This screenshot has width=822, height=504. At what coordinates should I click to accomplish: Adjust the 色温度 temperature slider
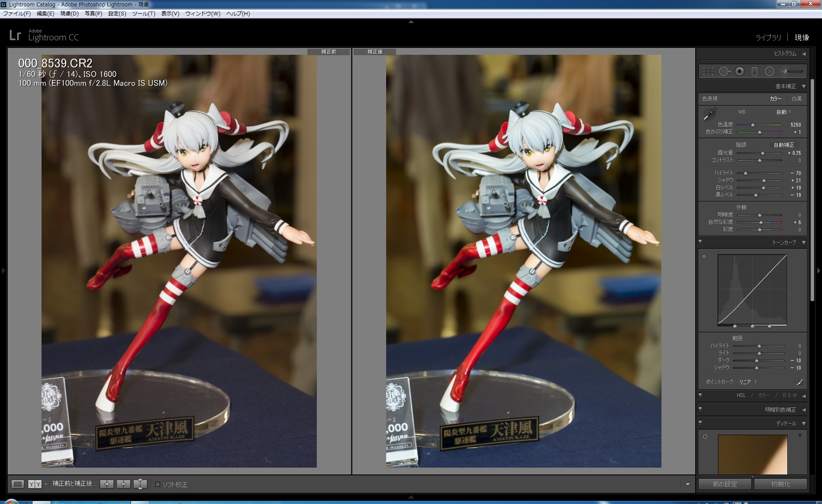coord(759,125)
